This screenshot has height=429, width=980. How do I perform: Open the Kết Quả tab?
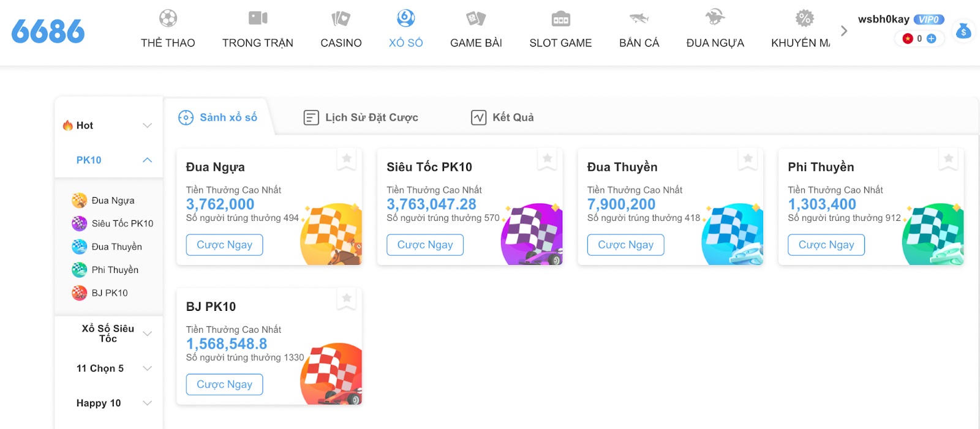[x=502, y=118]
